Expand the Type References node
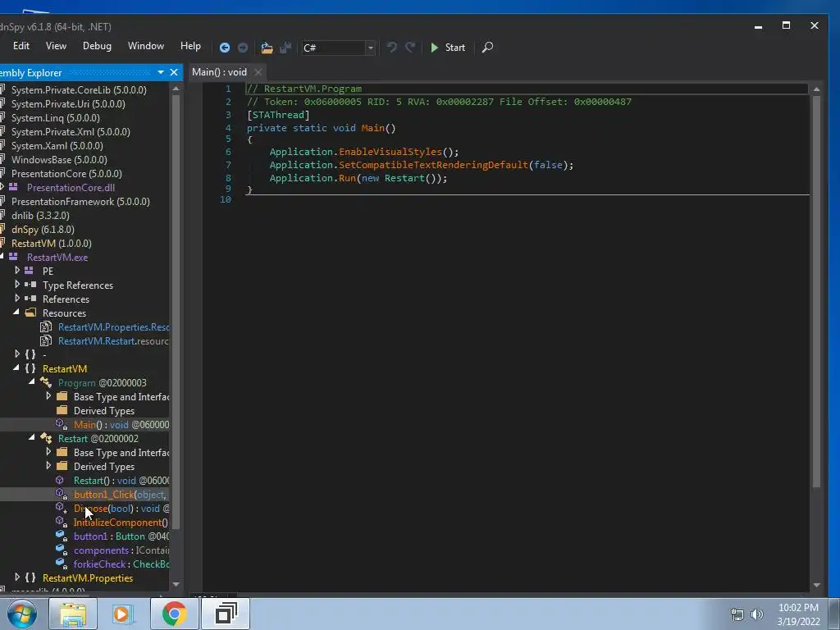Image resolution: width=840 pixels, height=630 pixels. pos(17,285)
